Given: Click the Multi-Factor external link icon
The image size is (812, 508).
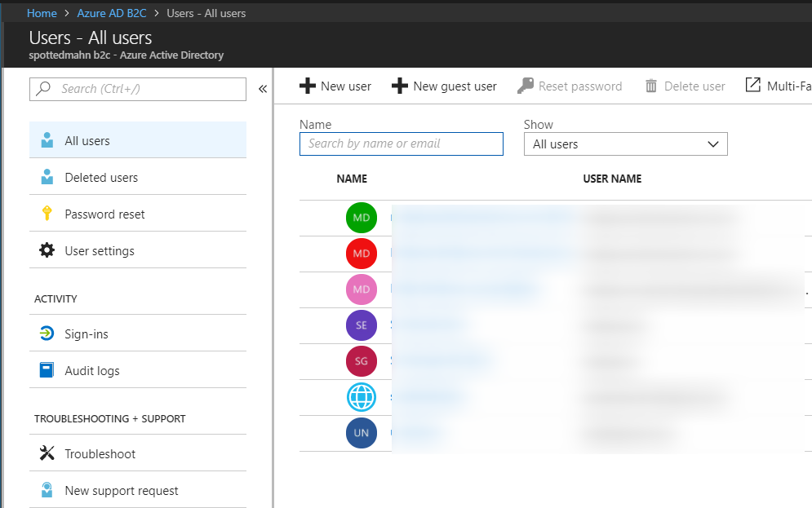Looking at the screenshot, I should (753, 84).
